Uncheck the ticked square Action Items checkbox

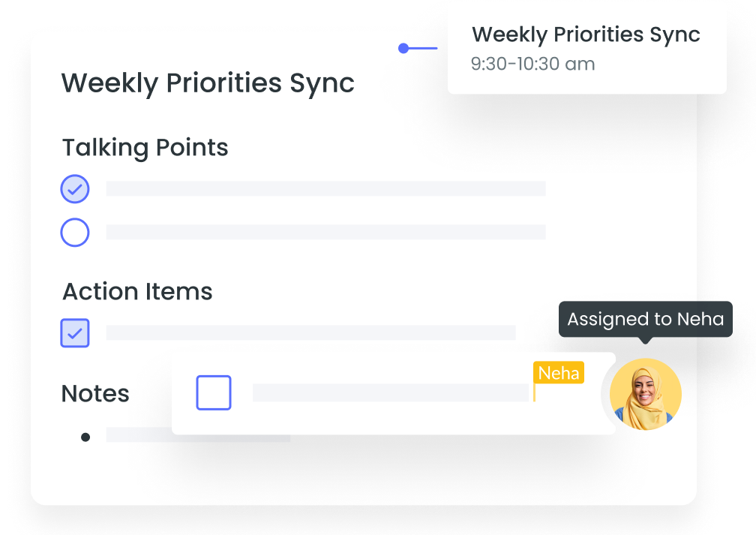coord(75,333)
